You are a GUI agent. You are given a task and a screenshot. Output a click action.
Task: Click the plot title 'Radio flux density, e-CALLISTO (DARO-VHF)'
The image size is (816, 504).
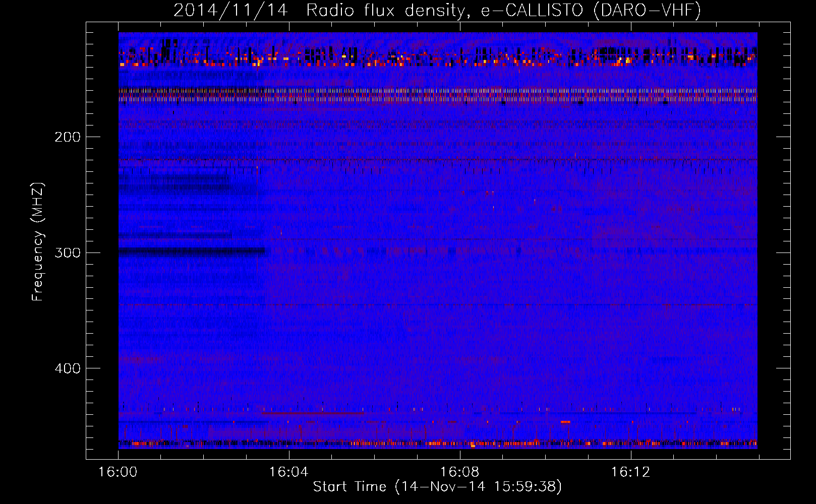[x=503, y=10]
